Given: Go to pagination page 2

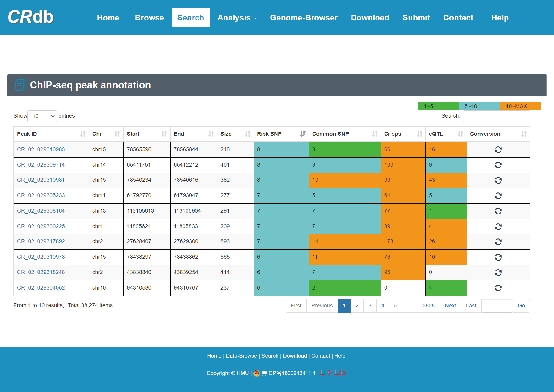Looking at the screenshot, I should click(x=357, y=306).
